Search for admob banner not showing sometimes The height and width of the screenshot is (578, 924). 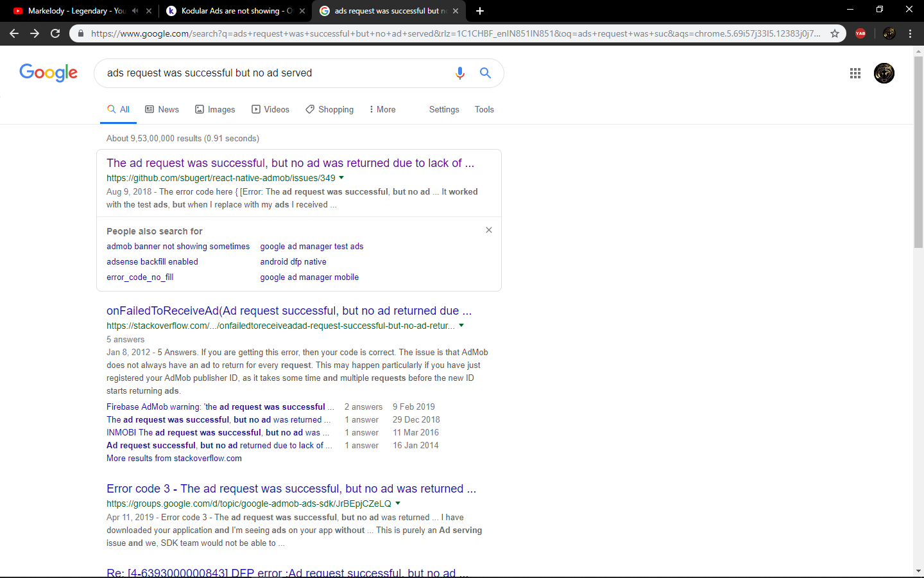tap(178, 247)
